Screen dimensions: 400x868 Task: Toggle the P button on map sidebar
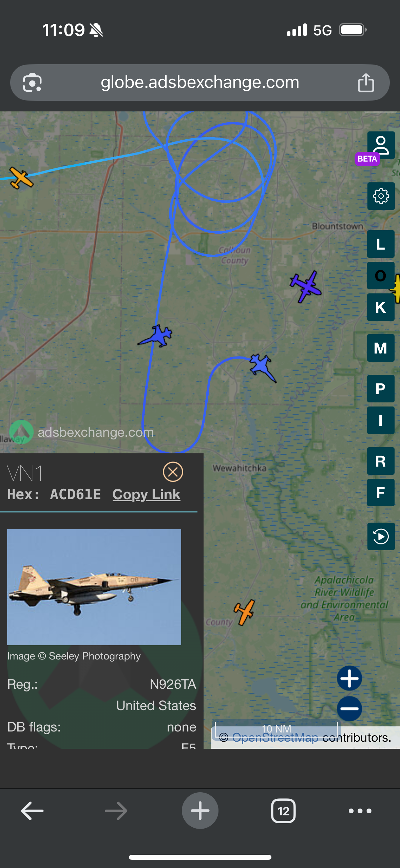[381, 388]
